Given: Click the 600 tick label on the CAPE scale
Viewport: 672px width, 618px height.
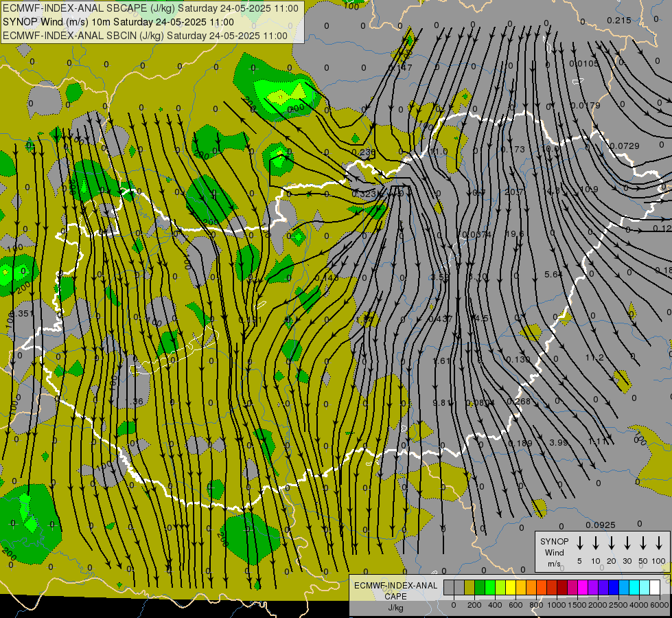Looking at the screenshot, I should 515,605.
